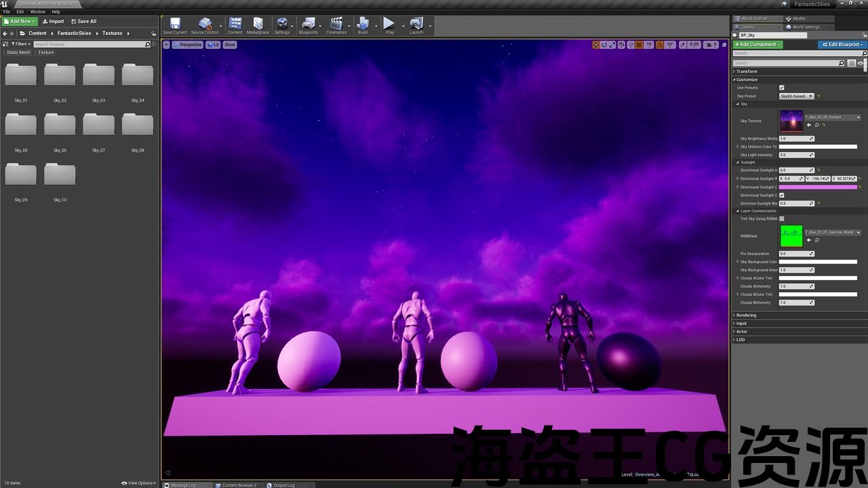Open the Cinematics toolbar icon
Screen dimensions: 868x488
pos(336,26)
